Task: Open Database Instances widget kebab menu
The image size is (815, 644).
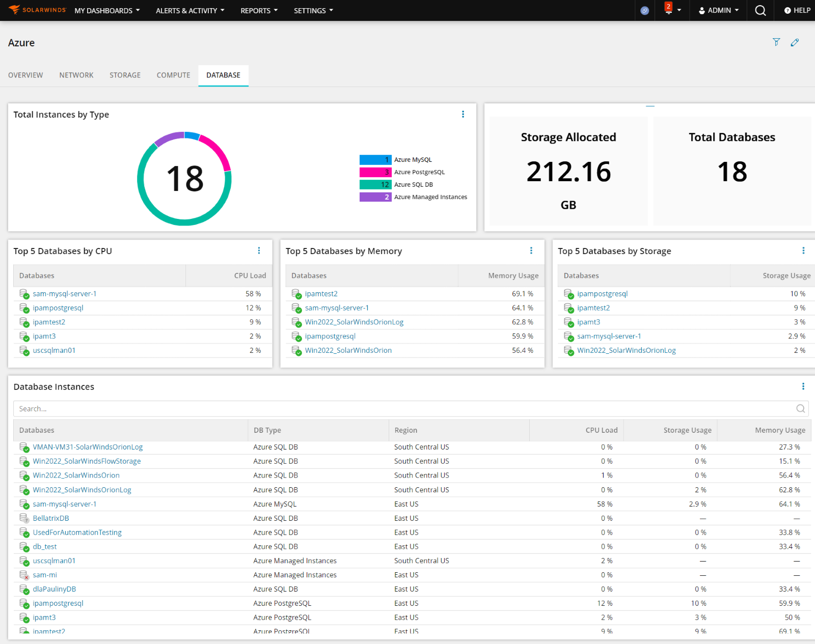Action: [803, 386]
